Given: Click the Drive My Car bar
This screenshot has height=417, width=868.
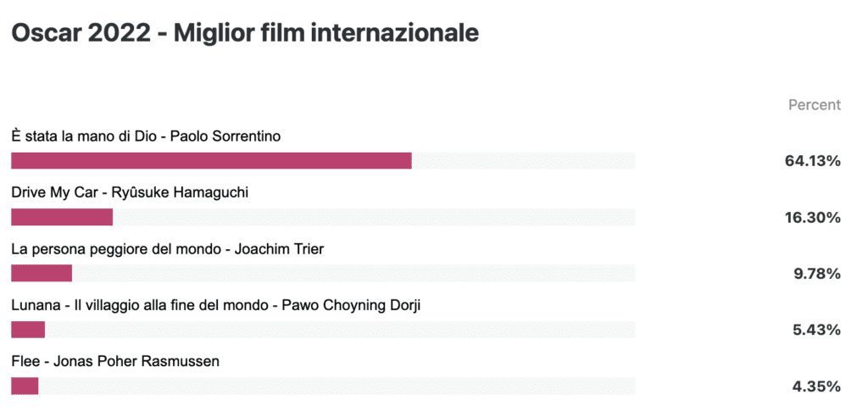Looking at the screenshot, I should click(x=62, y=217).
